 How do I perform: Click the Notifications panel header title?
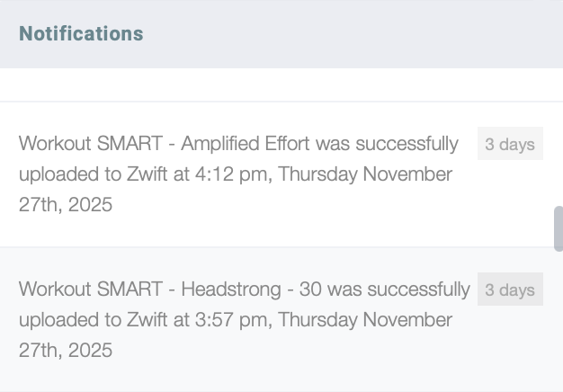81,34
